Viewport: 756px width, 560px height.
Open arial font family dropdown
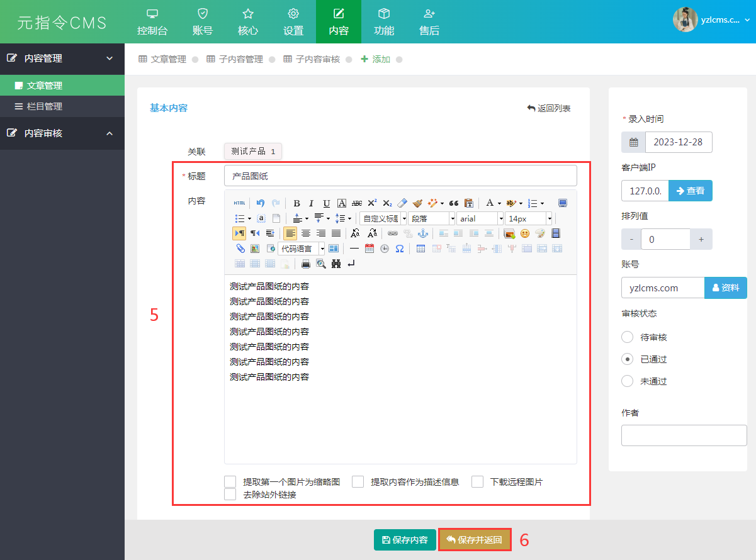[480, 218]
